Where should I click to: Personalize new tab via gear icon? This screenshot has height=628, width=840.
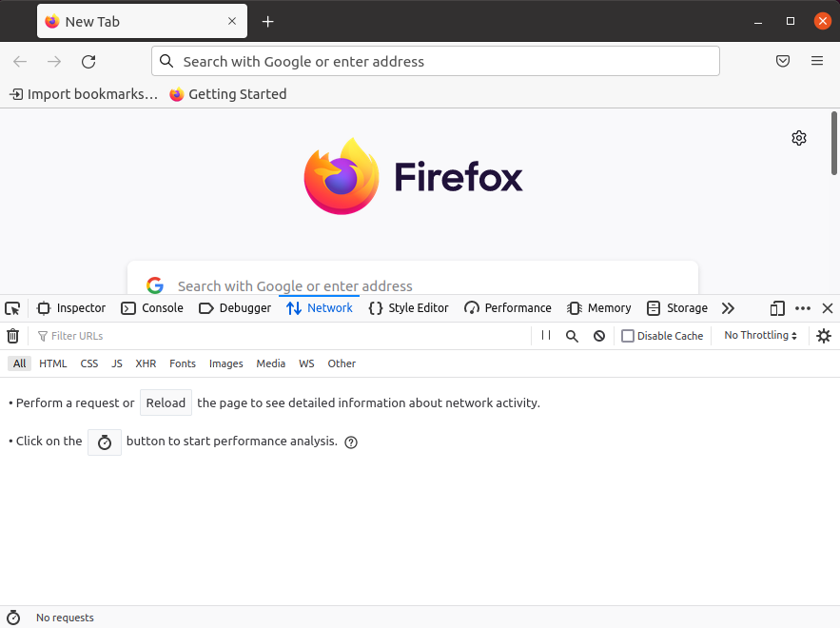tap(799, 138)
